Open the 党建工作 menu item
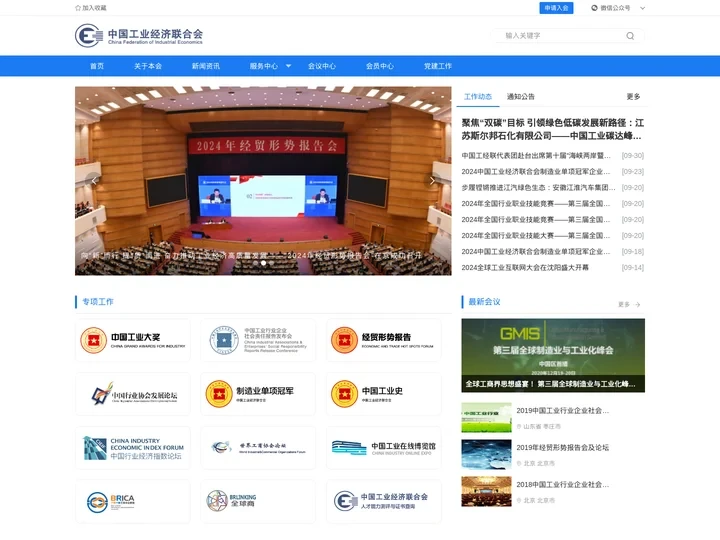 coord(438,66)
